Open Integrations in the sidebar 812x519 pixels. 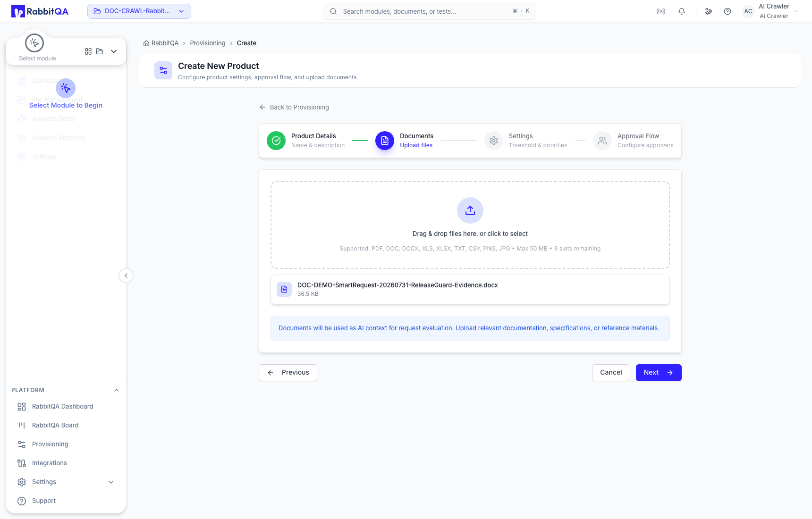point(66,463)
